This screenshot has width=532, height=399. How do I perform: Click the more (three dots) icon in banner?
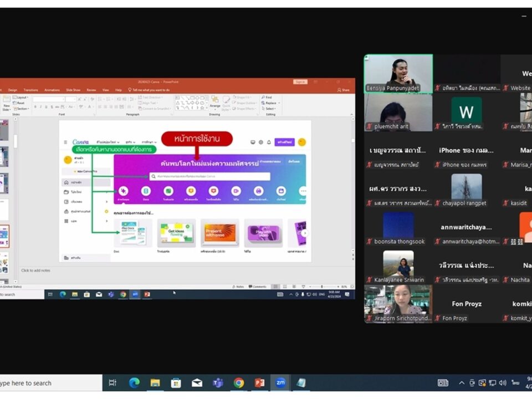click(x=303, y=191)
